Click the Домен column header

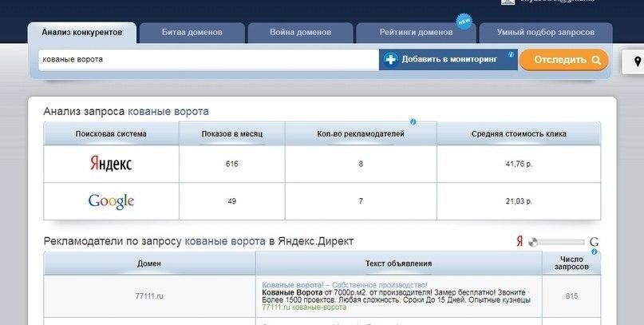click(149, 264)
